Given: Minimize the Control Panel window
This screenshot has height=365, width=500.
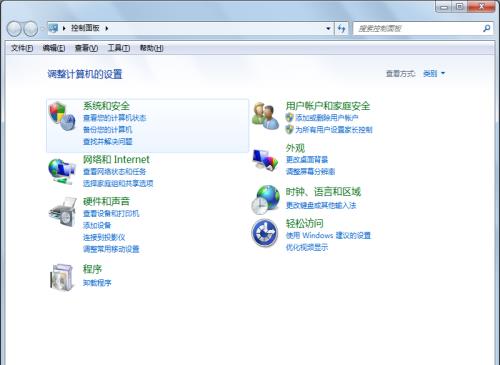Looking at the screenshot, I should click(444, 7).
